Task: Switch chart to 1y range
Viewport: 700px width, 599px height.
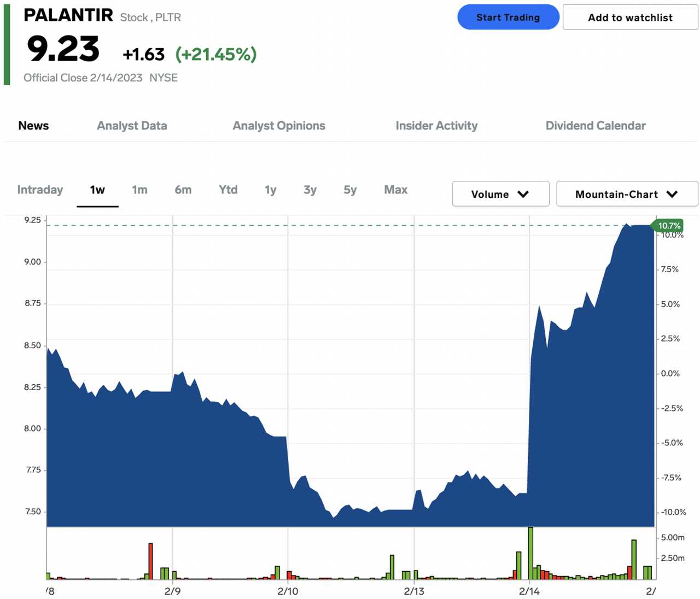Action: point(270,190)
